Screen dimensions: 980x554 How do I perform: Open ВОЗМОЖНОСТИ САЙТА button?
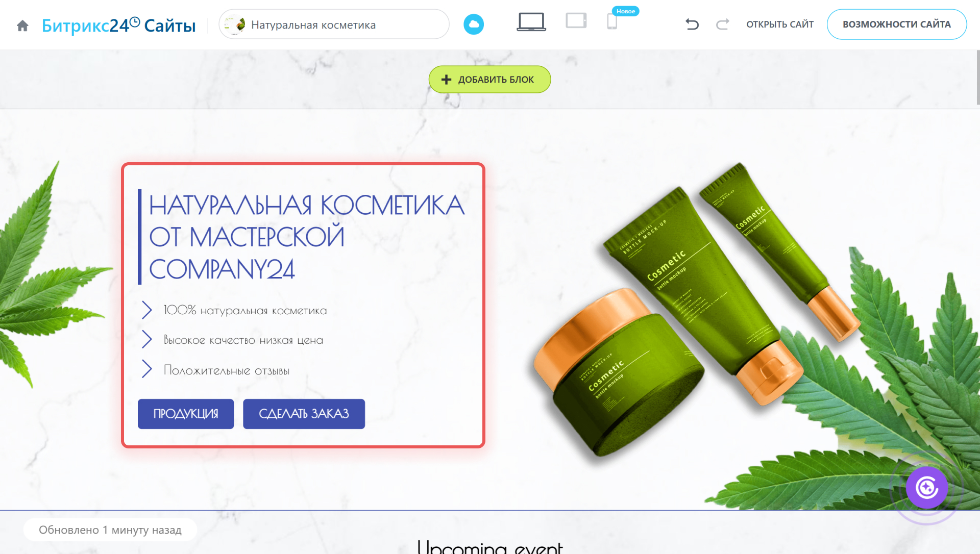(x=897, y=24)
